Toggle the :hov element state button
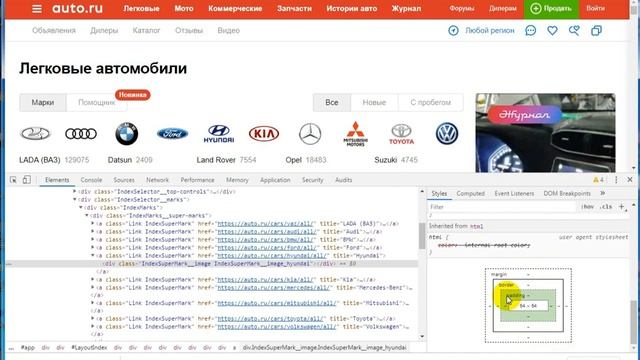 click(x=587, y=207)
